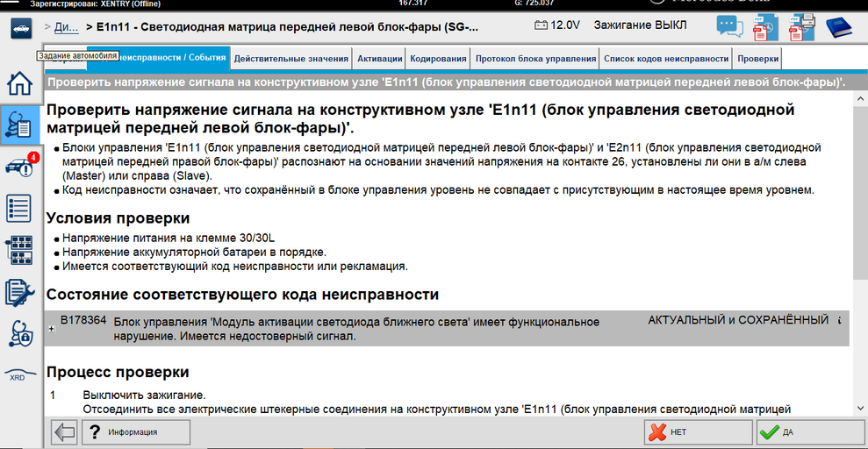Click line Напряжение аккумуляторной батареи в порядке
This screenshot has width=868, height=449.
(194, 253)
